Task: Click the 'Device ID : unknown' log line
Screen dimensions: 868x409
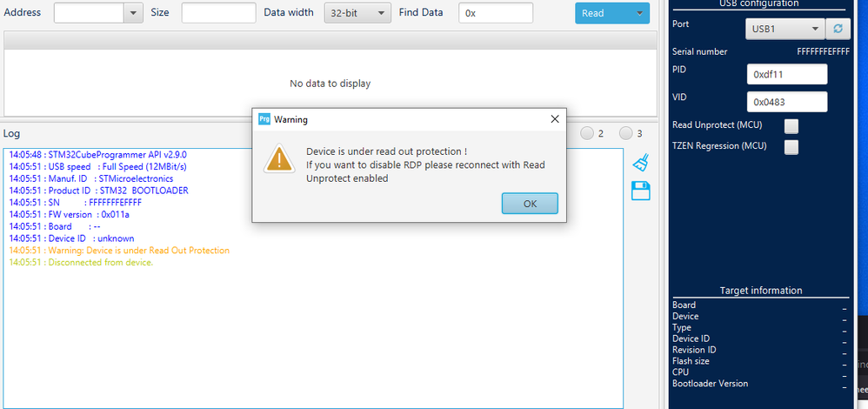Action: pos(71,238)
